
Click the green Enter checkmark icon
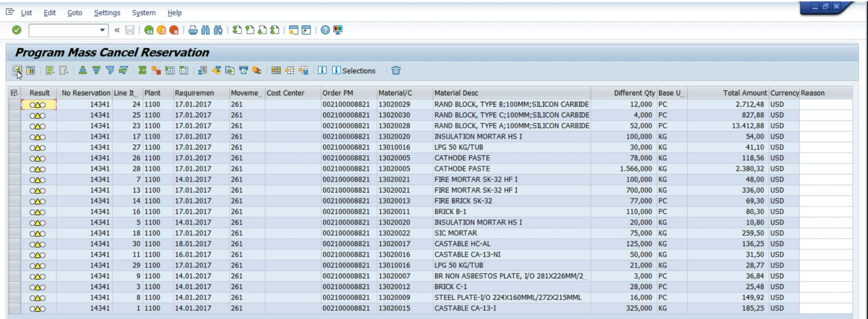tap(16, 30)
